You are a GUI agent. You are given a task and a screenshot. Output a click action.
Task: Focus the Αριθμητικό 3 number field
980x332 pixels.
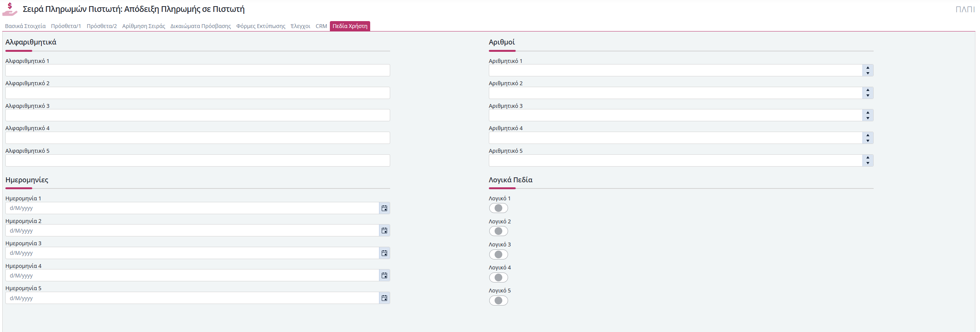pyautogui.click(x=675, y=115)
